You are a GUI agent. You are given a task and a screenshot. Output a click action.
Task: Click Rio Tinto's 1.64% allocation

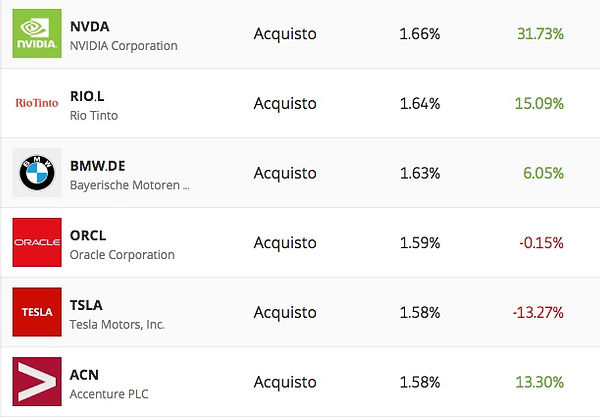point(419,103)
